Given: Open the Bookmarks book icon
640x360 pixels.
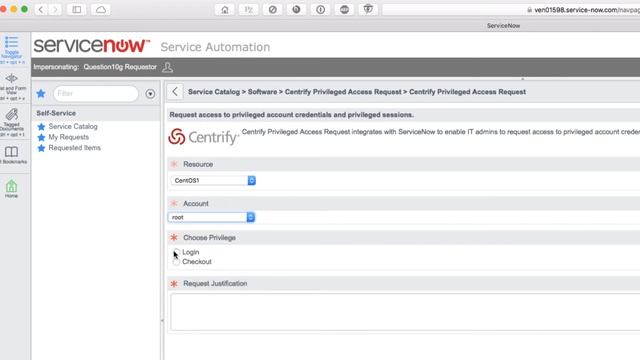Looking at the screenshot, I should tap(11, 152).
